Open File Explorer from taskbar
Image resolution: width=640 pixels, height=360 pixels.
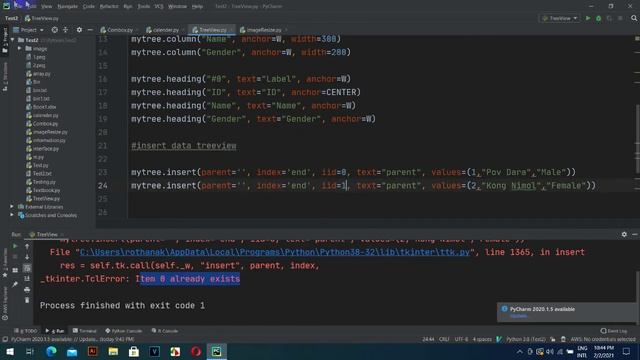113,351
